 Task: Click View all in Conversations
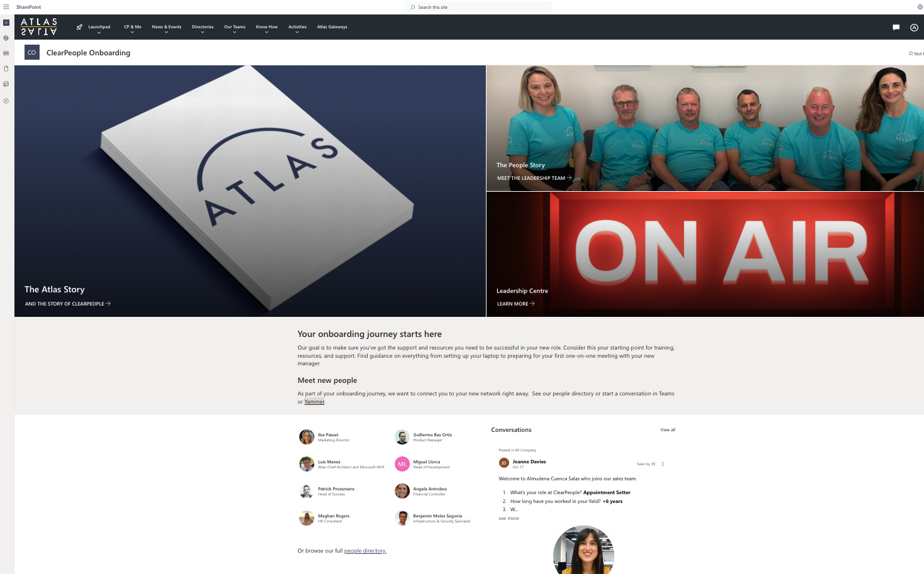[668, 430]
